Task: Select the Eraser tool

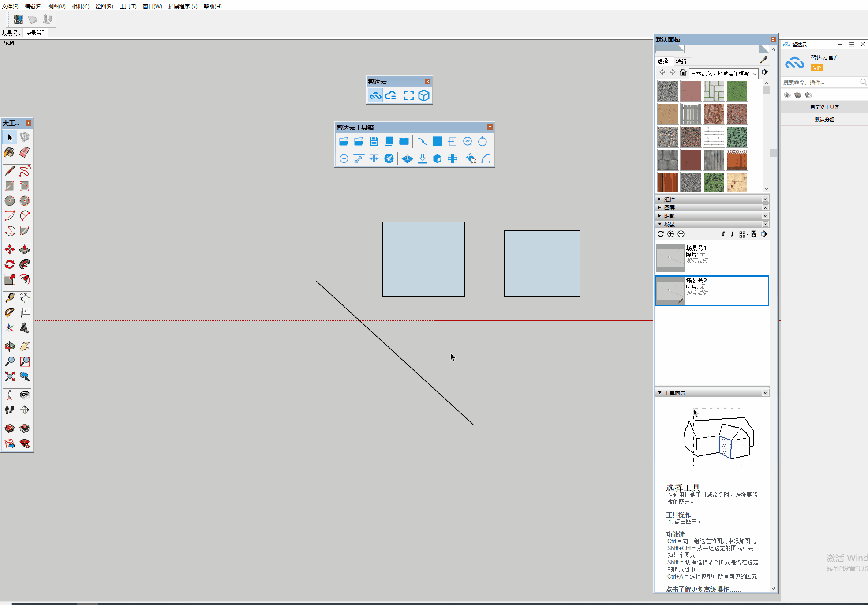Action: 25,152
